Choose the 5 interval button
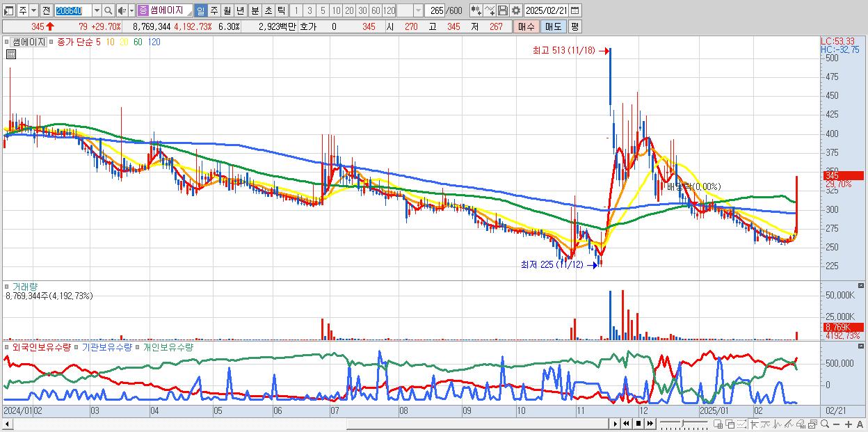Image resolution: width=868 pixels, height=432 pixels. (323, 10)
